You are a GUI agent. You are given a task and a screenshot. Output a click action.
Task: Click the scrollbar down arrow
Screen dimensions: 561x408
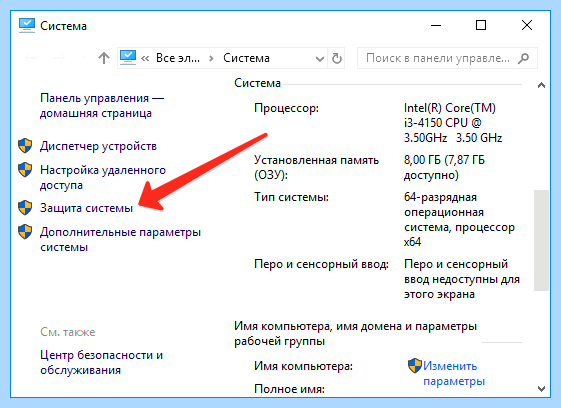541,388
